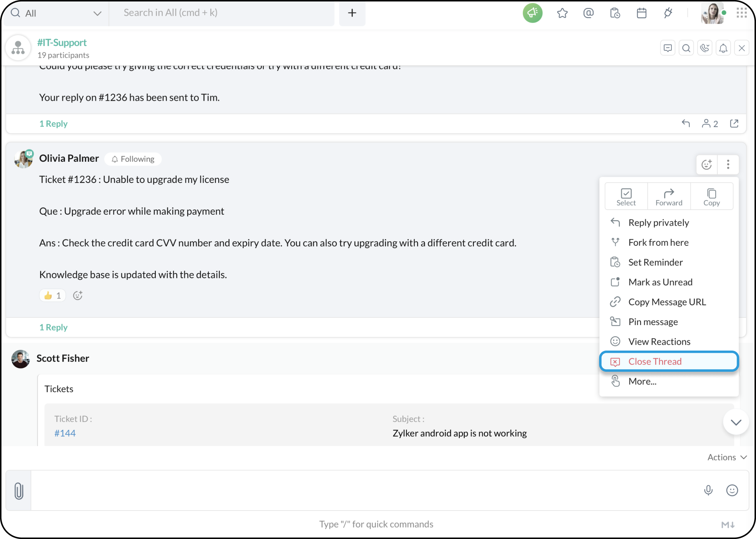Click the scroll-down chevron circle button

736,422
